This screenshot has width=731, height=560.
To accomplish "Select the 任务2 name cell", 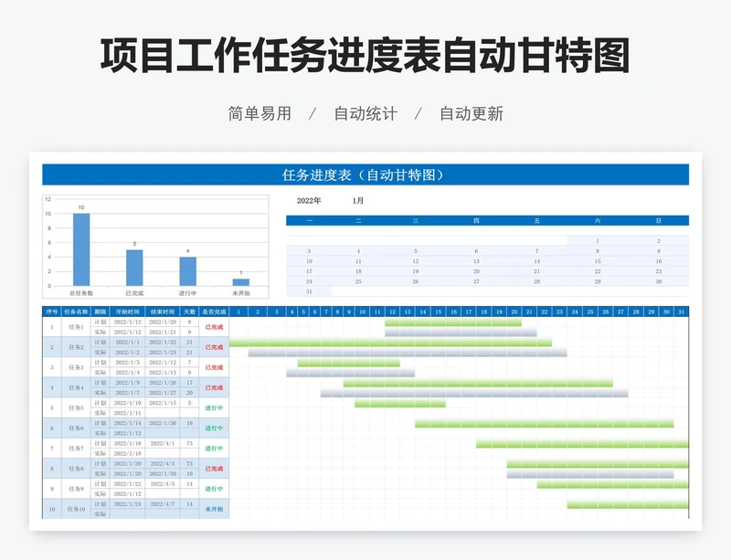I will pos(76,347).
